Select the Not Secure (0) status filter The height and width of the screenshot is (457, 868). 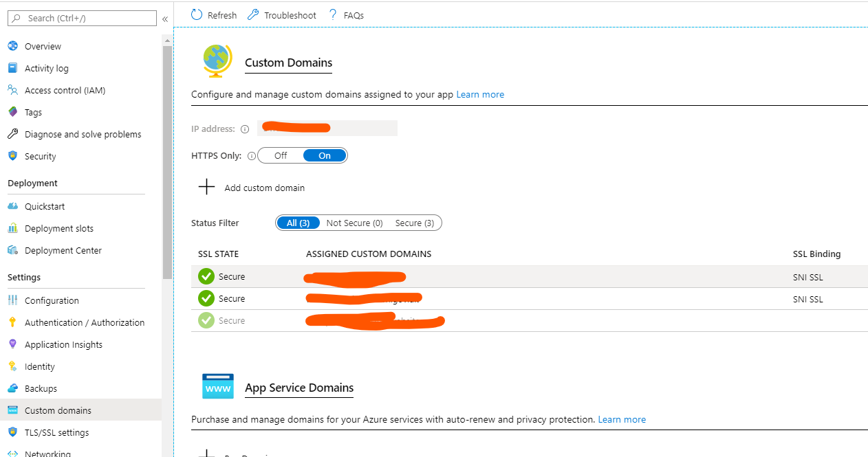click(354, 223)
